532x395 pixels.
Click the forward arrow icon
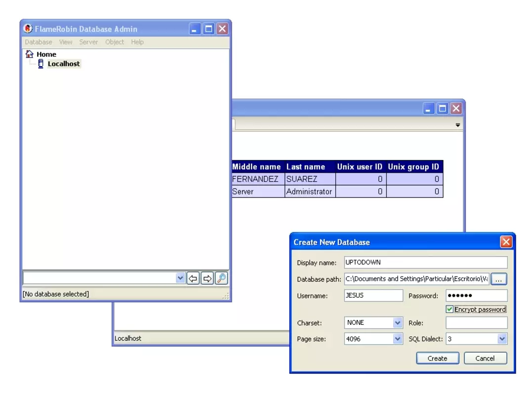[x=207, y=278]
